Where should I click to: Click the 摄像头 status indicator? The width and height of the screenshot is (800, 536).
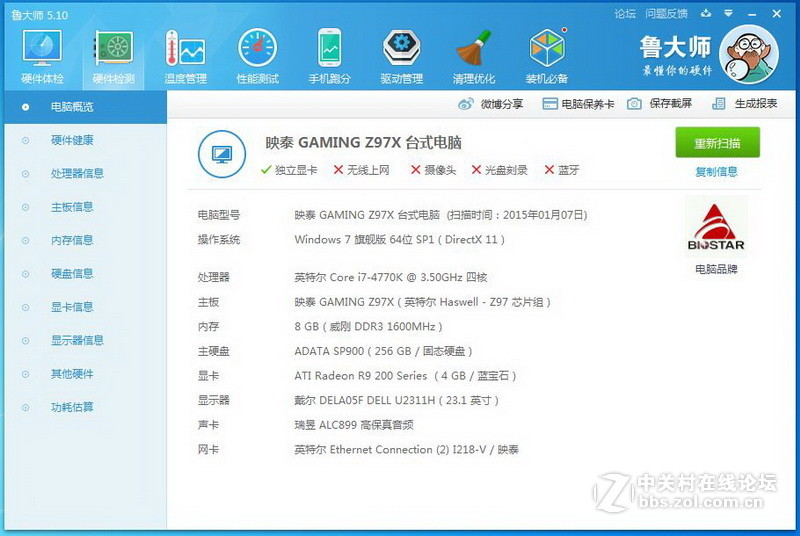tap(433, 170)
